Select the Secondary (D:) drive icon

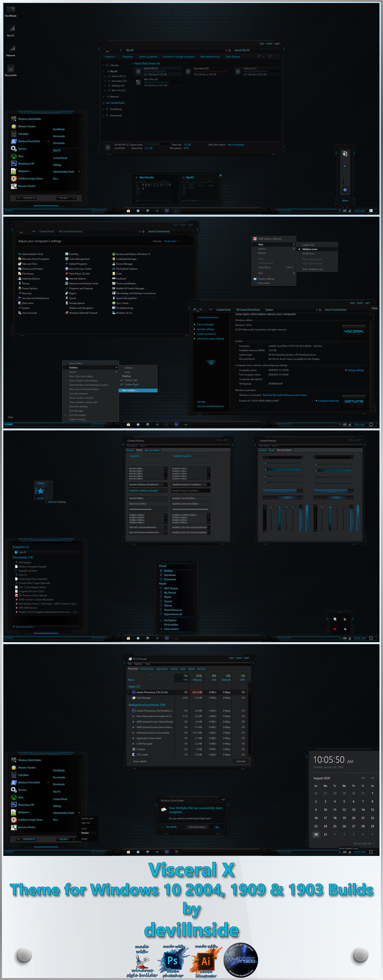click(x=188, y=71)
